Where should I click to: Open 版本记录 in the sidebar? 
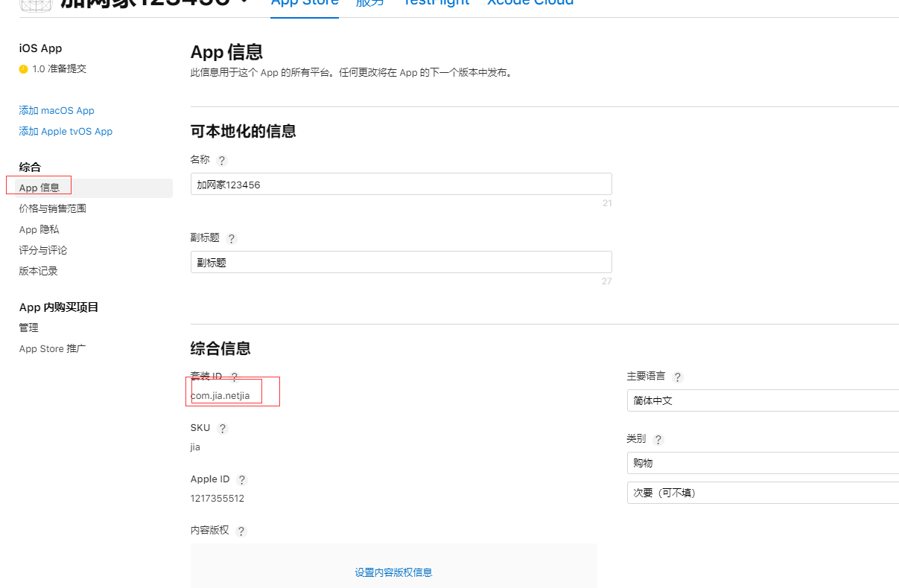pos(38,271)
